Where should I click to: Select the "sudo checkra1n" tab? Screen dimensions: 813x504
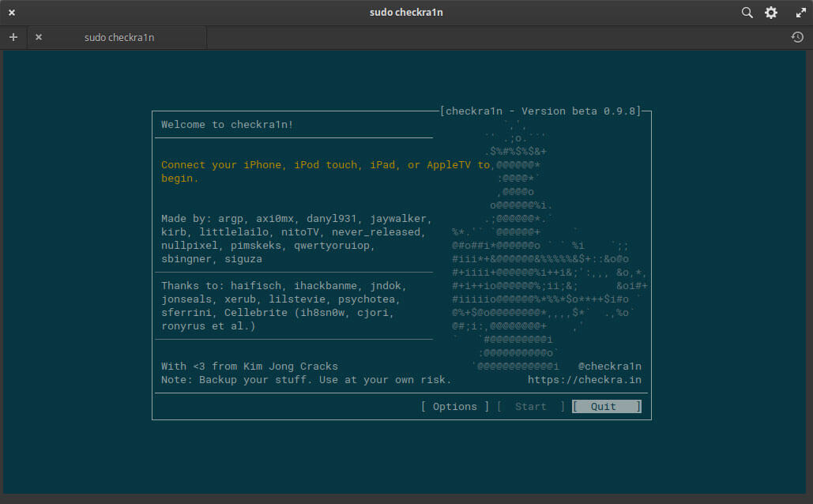click(119, 37)
